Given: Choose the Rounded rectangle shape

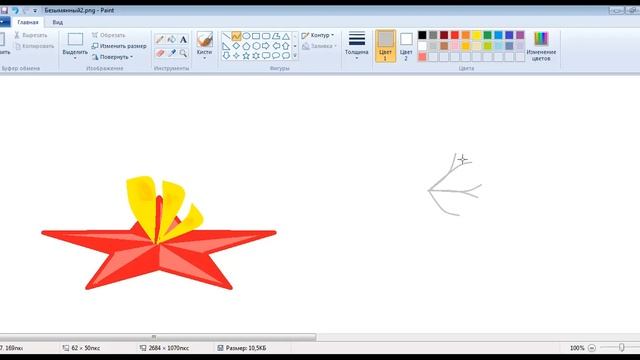Looking at the screenshot, I should click(266, 36).
